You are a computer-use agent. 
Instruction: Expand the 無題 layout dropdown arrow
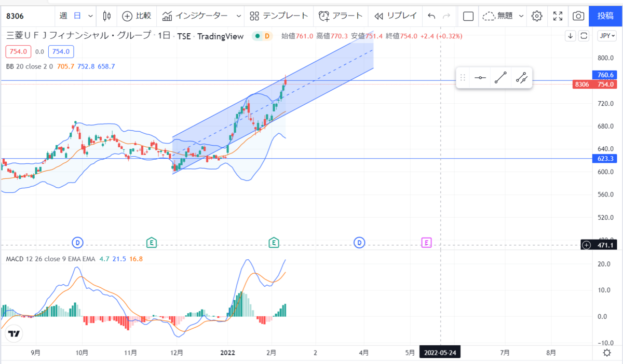(x=521, y=16)
